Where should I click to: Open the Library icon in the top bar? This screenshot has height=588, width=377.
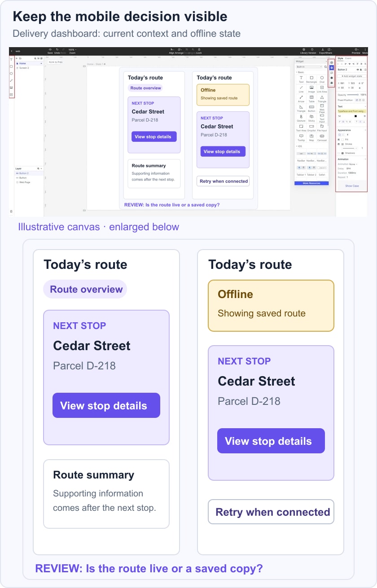[304, 49]
